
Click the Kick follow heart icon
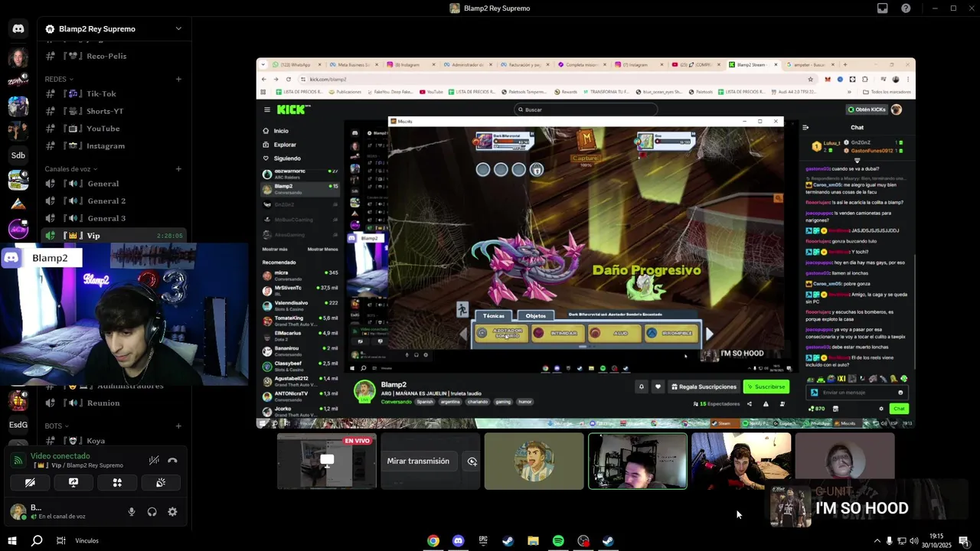point(657,386)
